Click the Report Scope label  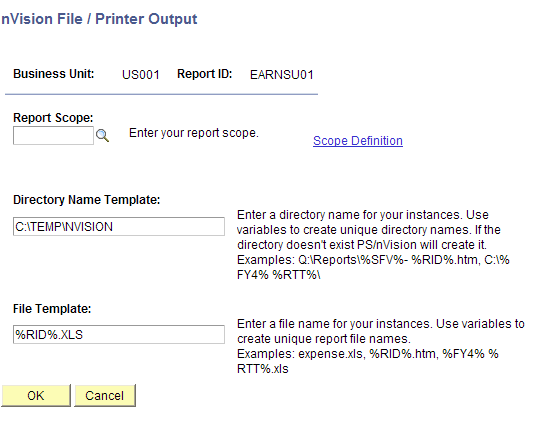tap(53, 118)
